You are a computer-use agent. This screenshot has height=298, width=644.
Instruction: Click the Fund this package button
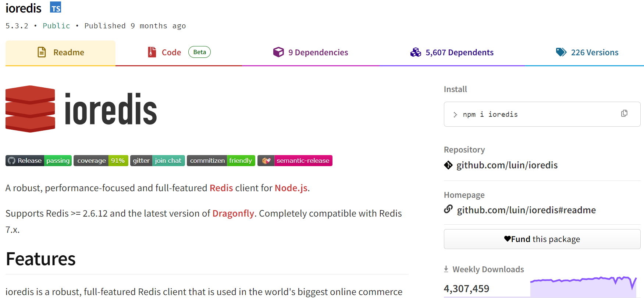pos(542,239)
